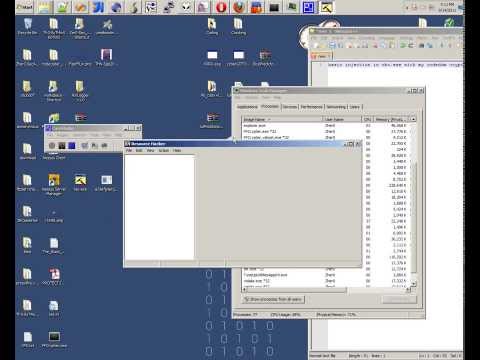
Task: Click the black square icon in small toolbar window
Action: [62, 146]
